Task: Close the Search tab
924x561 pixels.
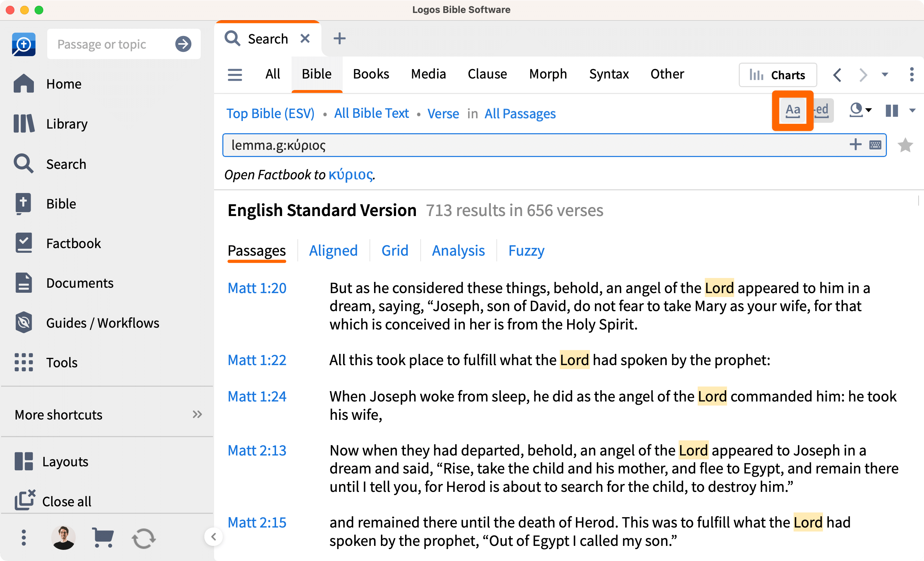Action: (305, 38)
